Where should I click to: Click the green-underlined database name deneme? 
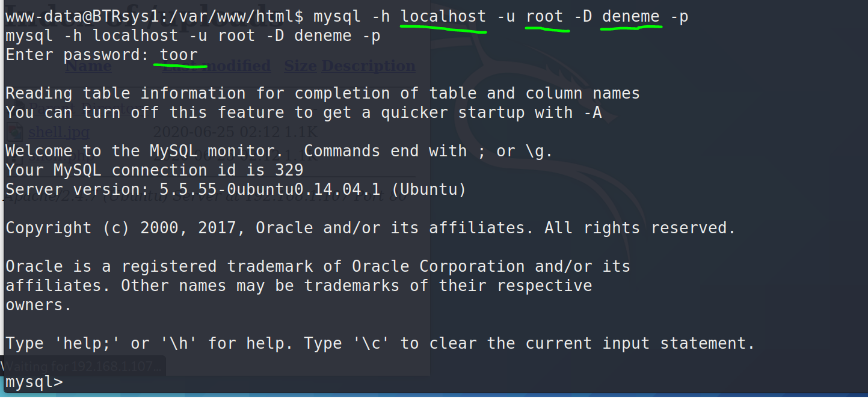click(631, 17)
